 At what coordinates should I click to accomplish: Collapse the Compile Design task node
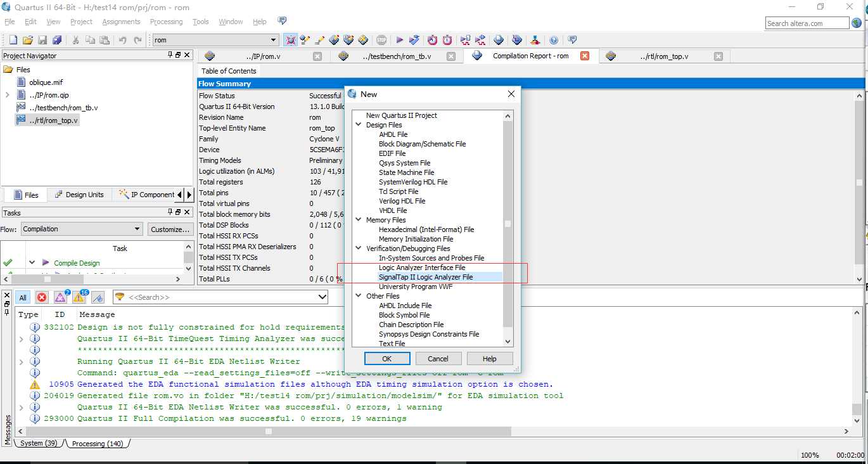pyautogui.click(x=32, y=262)
